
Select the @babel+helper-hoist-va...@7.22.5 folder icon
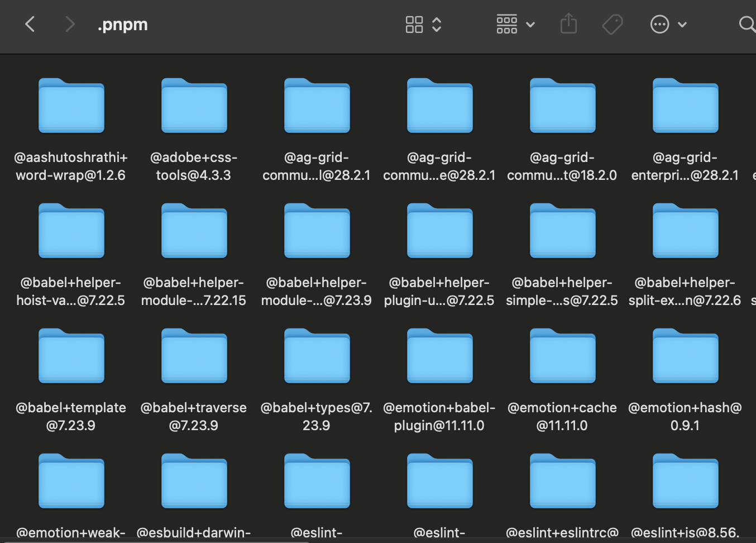coord(71,231)
